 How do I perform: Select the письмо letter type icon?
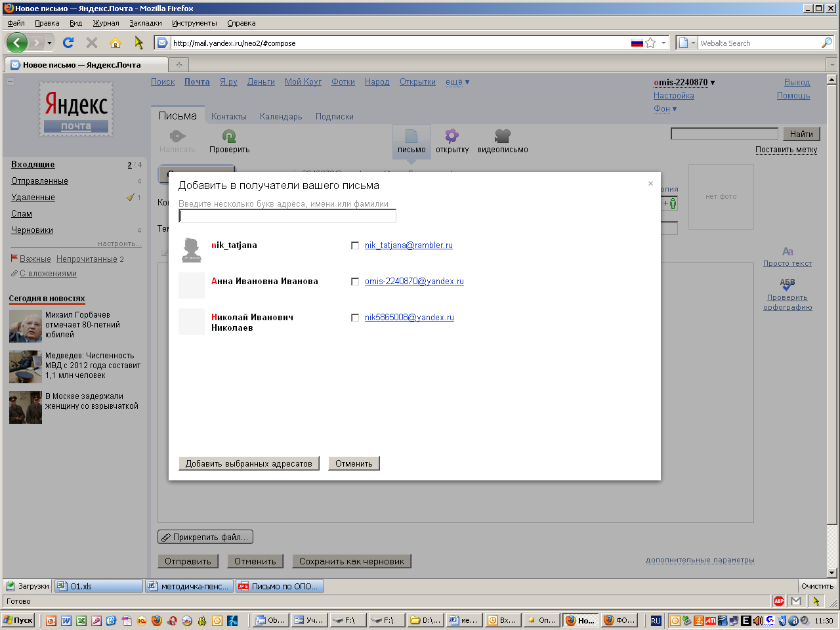click(411, 136)
